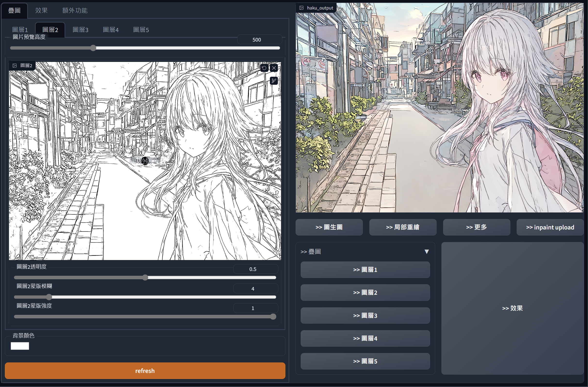Open the white 背景顏色 color swatch
Viewport: 588px width, 387px height.
pos(20,346)
